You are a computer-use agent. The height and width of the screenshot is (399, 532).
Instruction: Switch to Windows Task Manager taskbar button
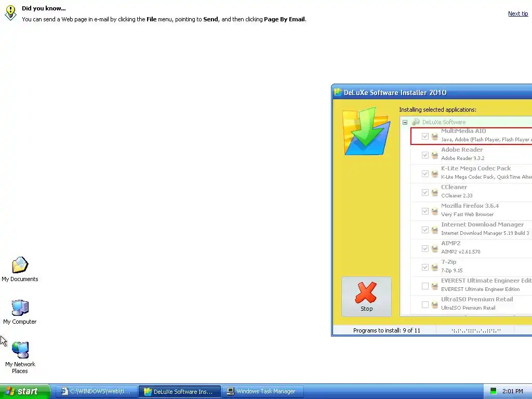click(262, 391)
